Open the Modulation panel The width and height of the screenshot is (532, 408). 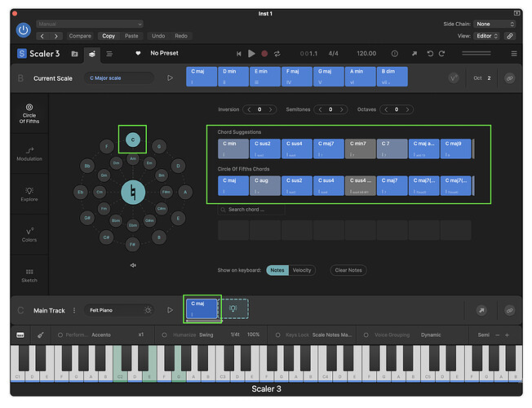coord(29,153)
